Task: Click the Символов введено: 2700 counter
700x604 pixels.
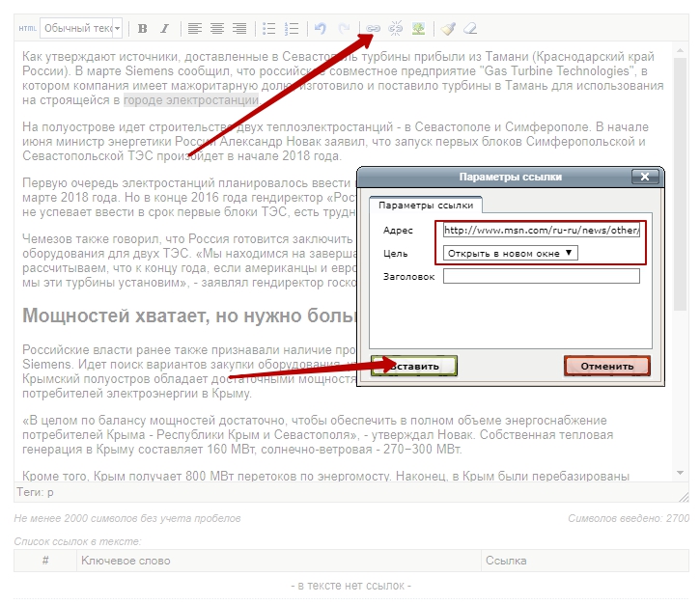Action: (629, 518)
